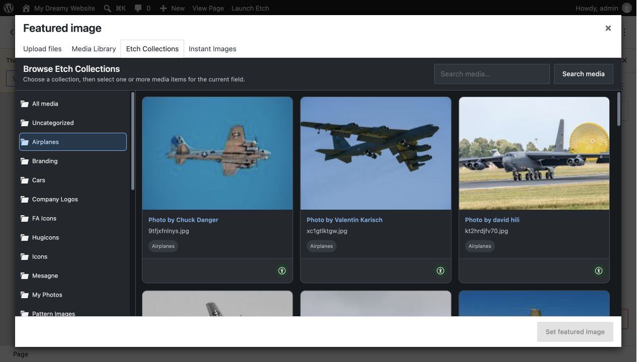644x362 pixels.
Task: Click the FA Icons folder icon
Action: click(x=25, y=218)
